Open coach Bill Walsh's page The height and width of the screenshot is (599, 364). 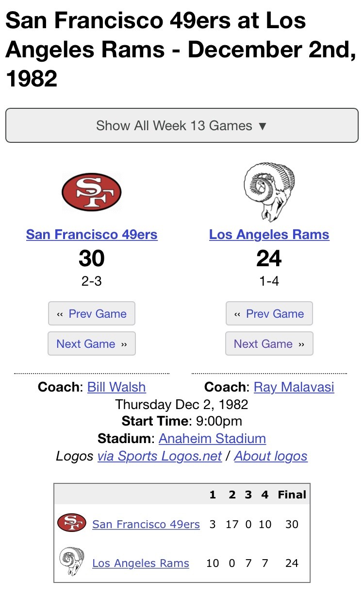[x=116, y=387]
